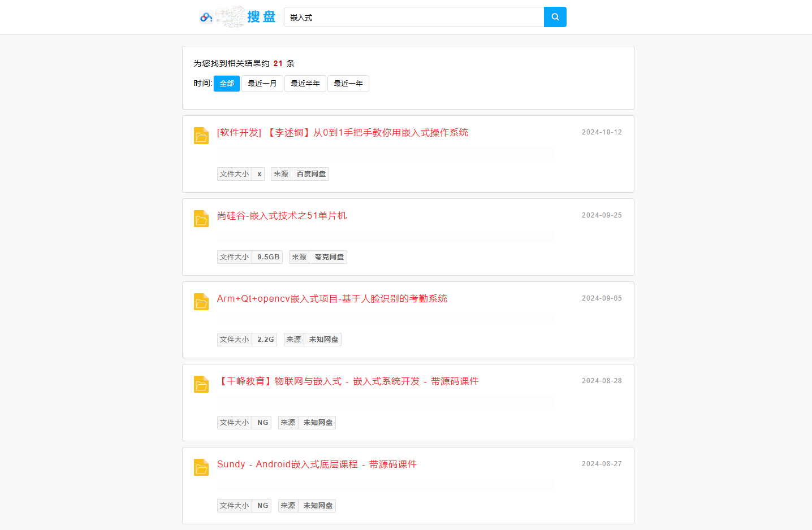812x530 pixels.
Task: Click 文件大小 label on 尚硅谷 result
Action: tap(235, 257)
